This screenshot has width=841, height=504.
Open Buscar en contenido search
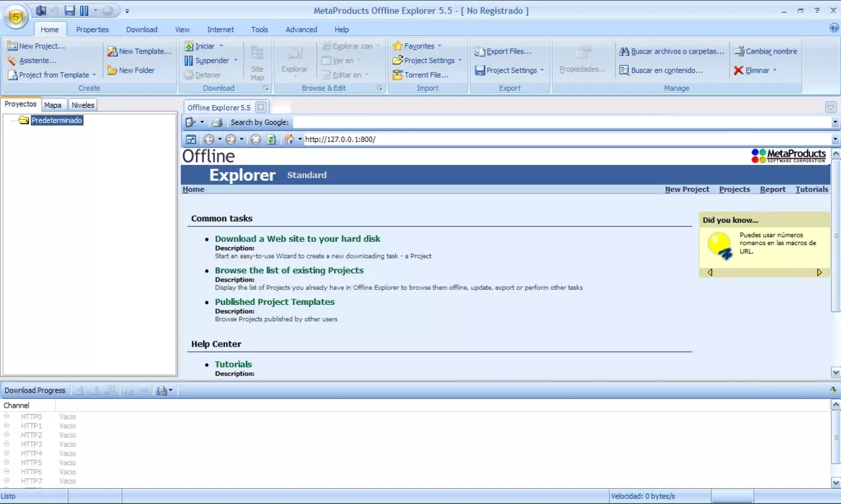(x=661, y=70)
